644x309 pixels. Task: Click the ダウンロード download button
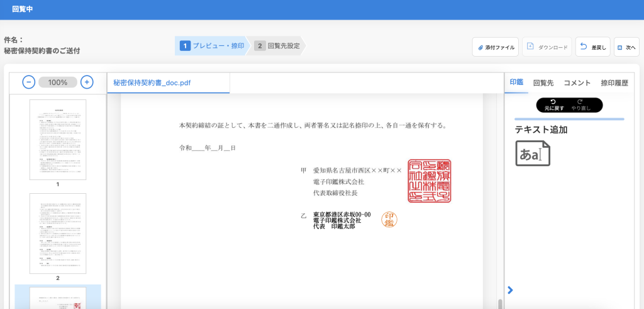coord(547,47)
